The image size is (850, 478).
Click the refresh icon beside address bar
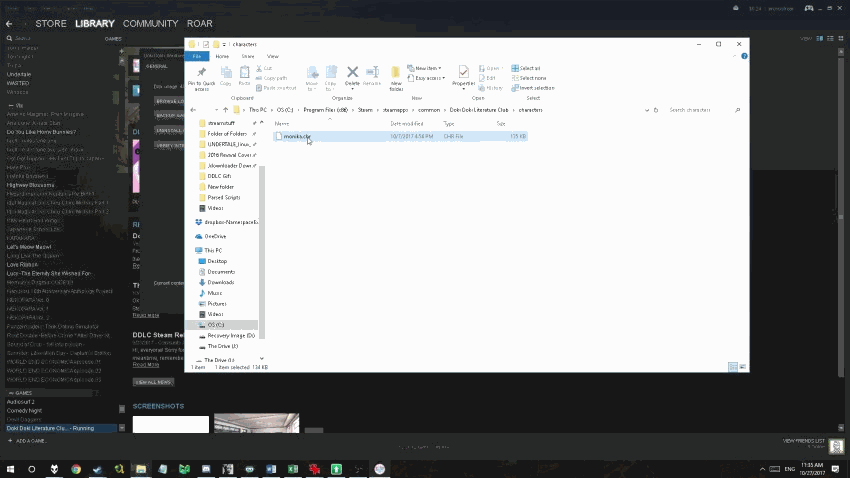point(656,110)
